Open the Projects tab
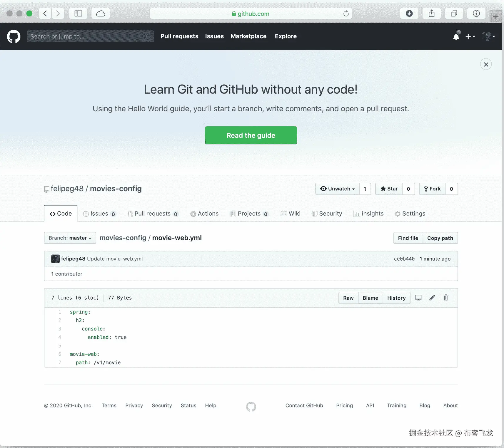Image resolution: width=504 pixels, height=448 pixels. point(249,214)
